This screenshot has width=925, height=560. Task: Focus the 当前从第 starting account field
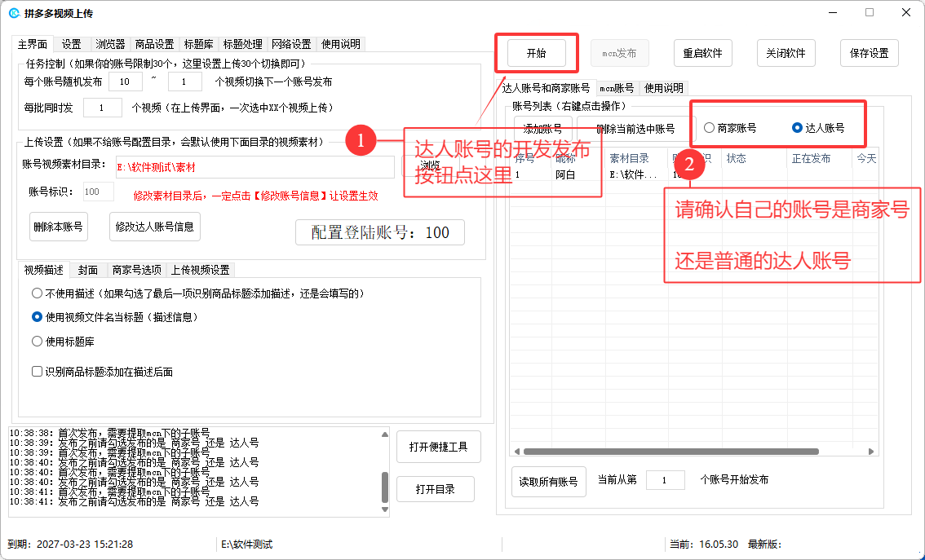coord(666,480)
